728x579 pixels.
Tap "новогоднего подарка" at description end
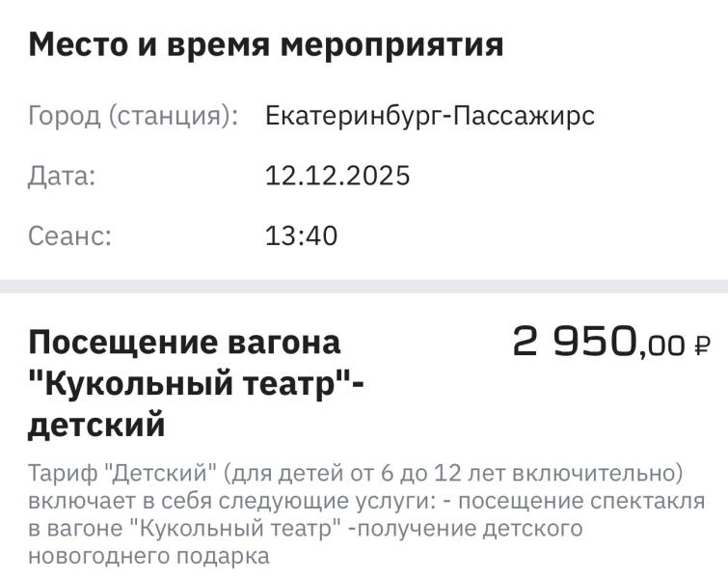(x=148, y=556)
